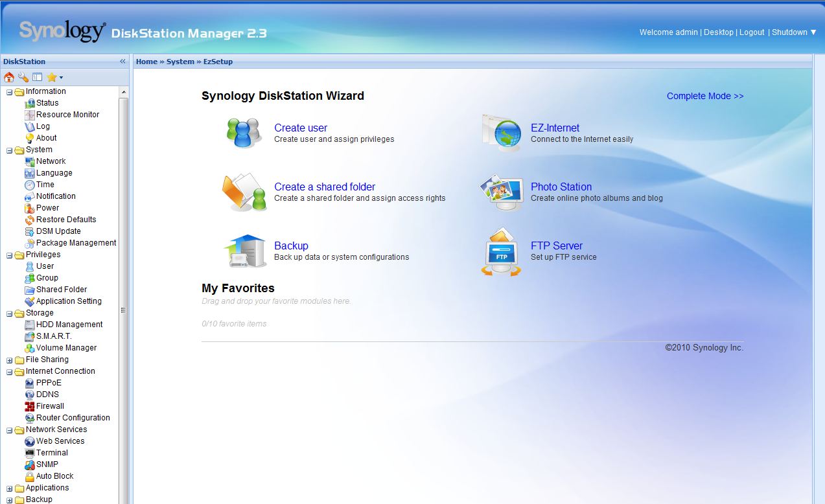Viewport: 825px width, 504px height.
Task: Select Auto Block under Network Services
Action: pos(54,476)
